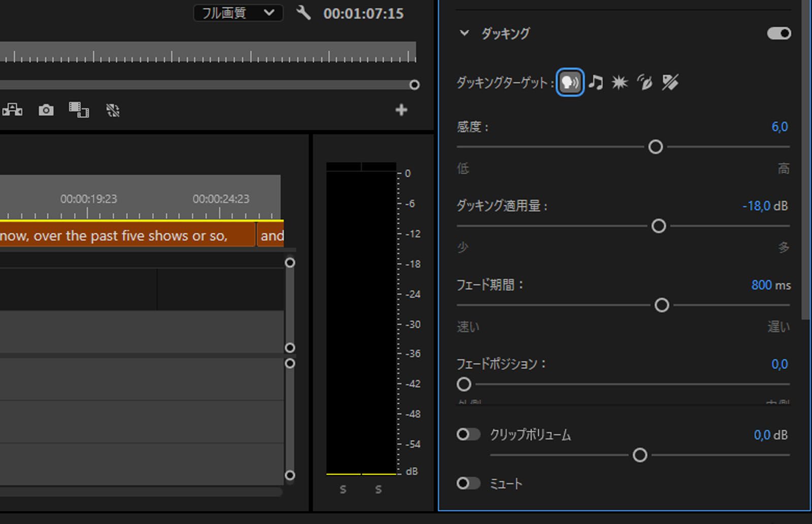Solo the right audio meter channel
812x524 pixels.
click(x=379, y=490)
